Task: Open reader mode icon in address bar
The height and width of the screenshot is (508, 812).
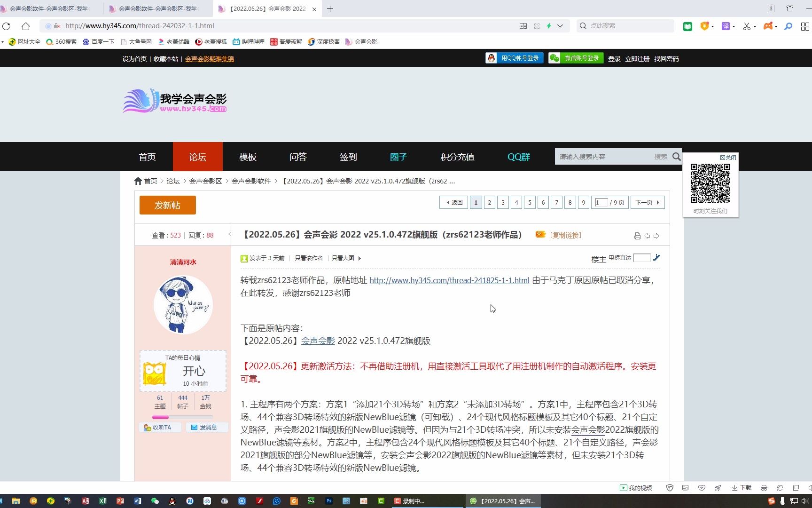Action: (x=523, y=26)
